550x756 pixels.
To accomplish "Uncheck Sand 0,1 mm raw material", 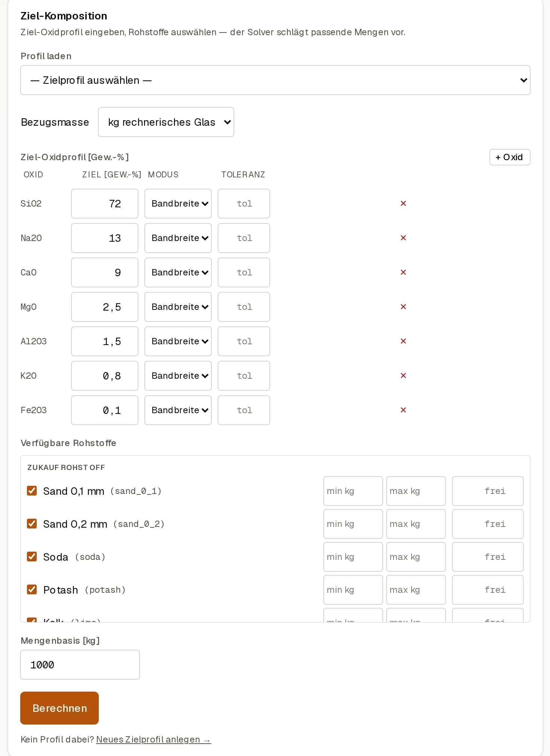I will (32, 491).
